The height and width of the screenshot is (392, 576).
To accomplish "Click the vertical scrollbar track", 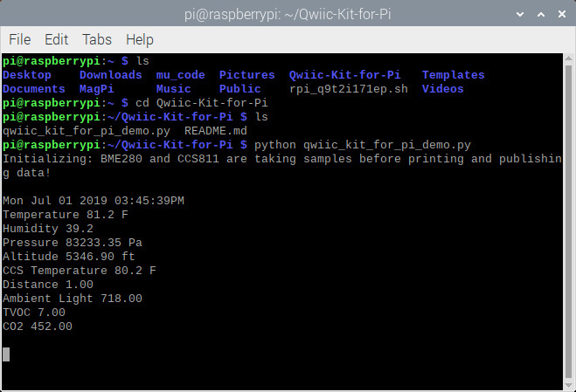I will (x=569, y=222).
